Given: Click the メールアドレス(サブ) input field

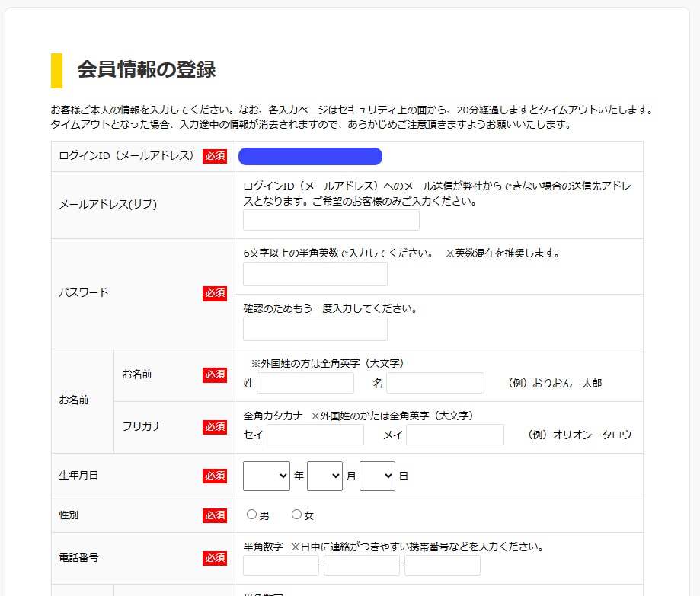Looking at the screenshot, I should click(x=331, y=221).
